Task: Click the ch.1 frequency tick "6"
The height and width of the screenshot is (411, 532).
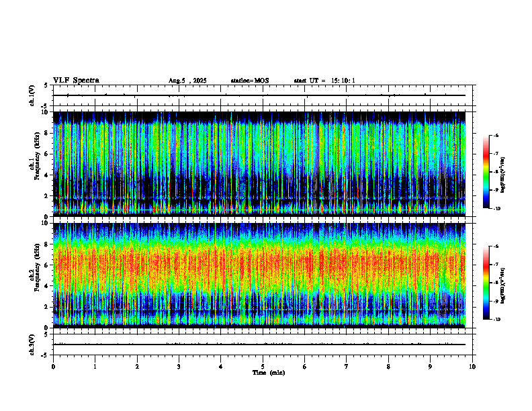Action: tap(48, 154)
